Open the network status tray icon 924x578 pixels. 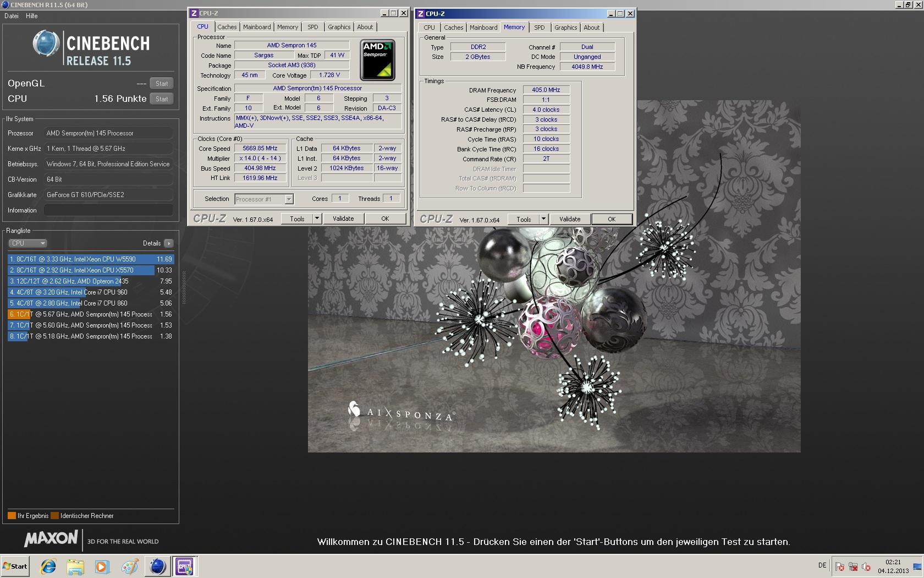[x=853, y=566]
